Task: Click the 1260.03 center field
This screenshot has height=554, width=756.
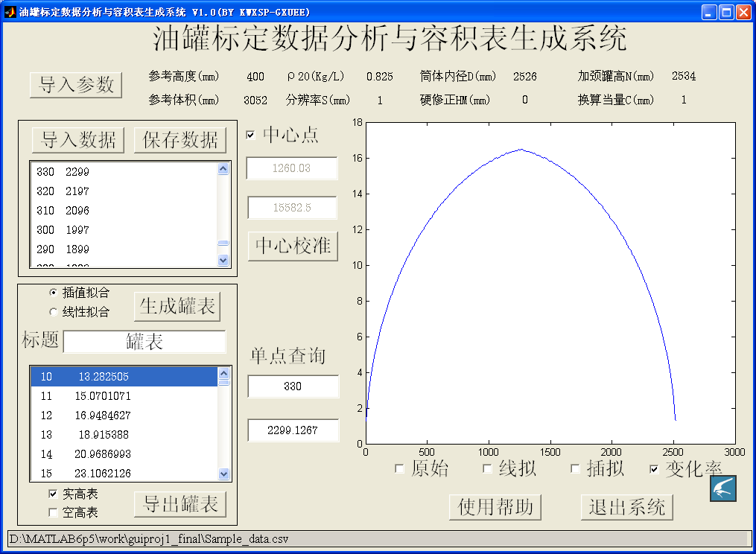Action: tap(292, 168)
